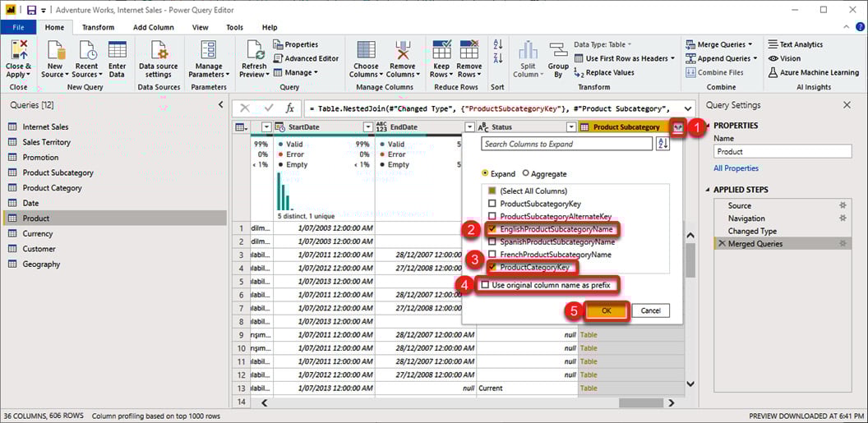Image resolution: width=868 pixels, height=423 pixels.
Task: Select the Aggregate radio button
Action: click(x=526, y=173)
